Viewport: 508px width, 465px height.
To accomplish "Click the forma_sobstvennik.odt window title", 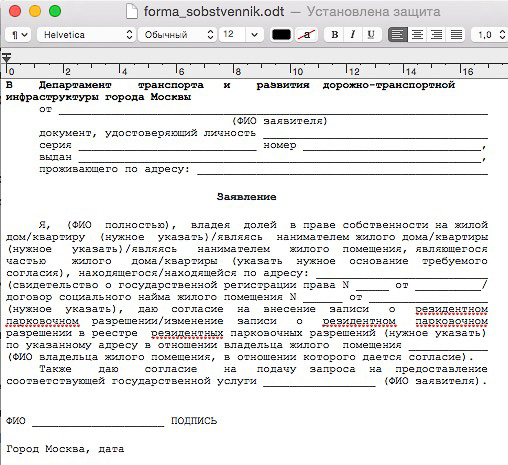I will [x=214, y=12].
